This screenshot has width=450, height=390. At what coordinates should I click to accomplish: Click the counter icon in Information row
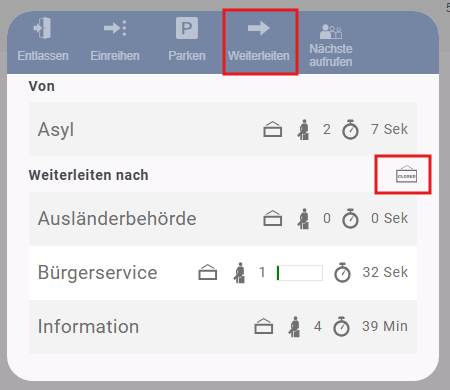point(264,326)
